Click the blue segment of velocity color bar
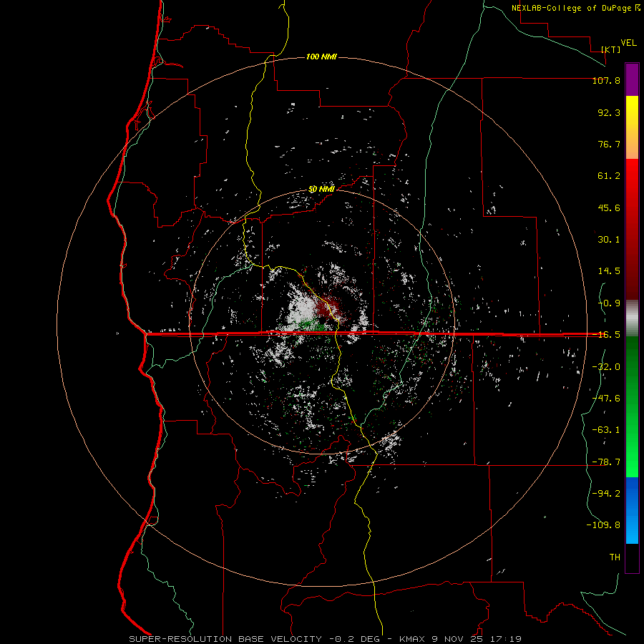Viewport: 644px width, 644px height. coord(632,510)
